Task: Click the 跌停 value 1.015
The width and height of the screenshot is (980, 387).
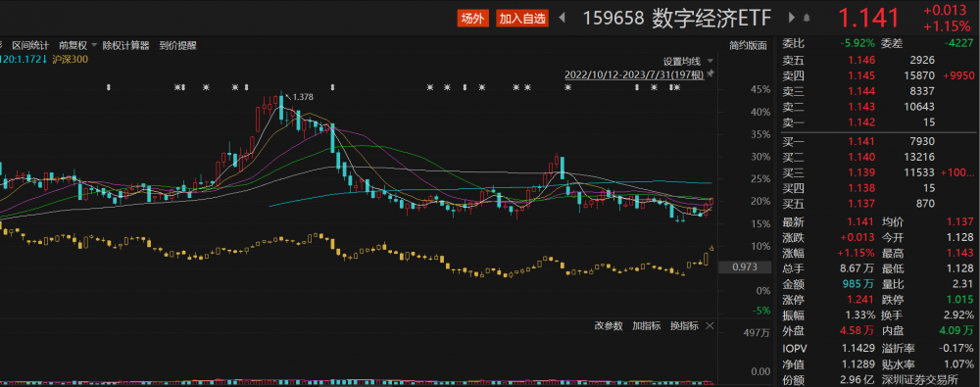Action: pyautogui.click(x=960, y=300)
